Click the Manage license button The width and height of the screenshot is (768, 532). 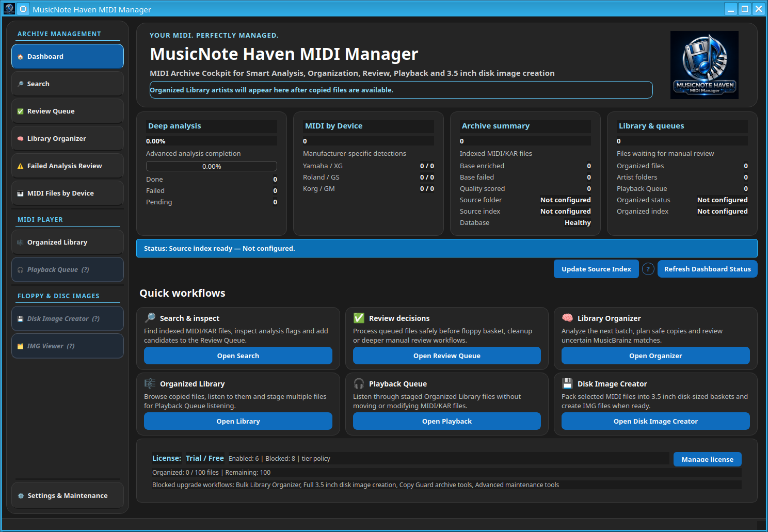coord(707,459)
